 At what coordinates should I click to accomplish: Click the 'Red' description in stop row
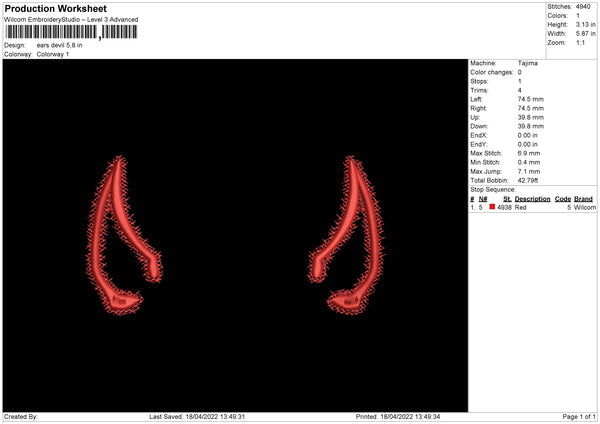point(520,207)
